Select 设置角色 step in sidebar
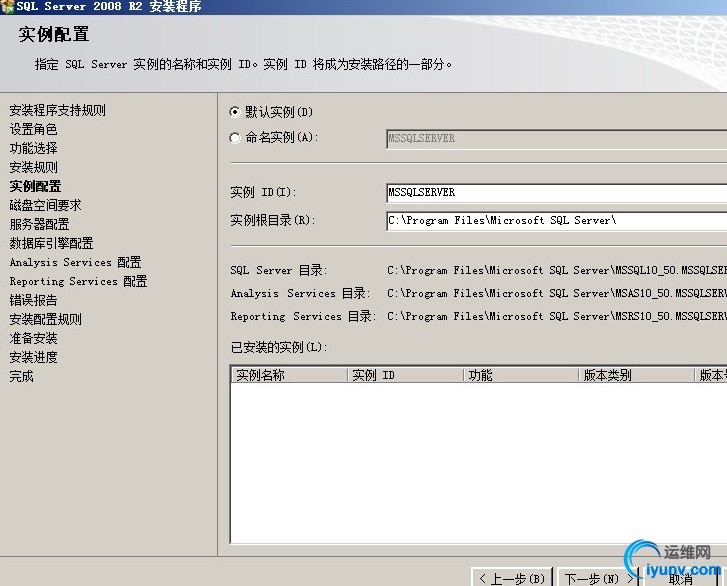 33,129
